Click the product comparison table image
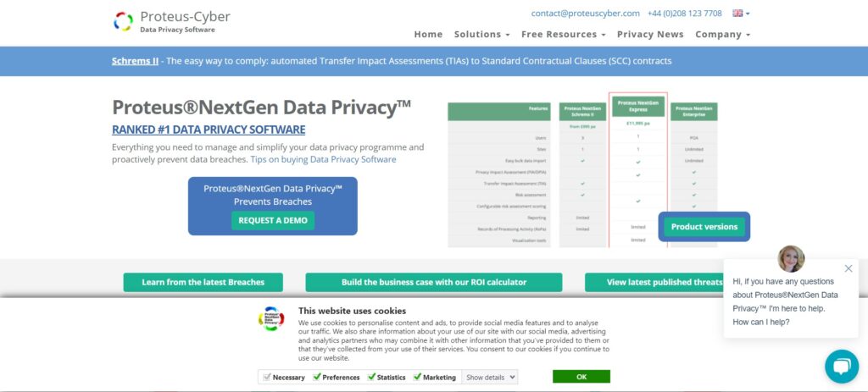868x392 pixels. click(x=582, y=170)
